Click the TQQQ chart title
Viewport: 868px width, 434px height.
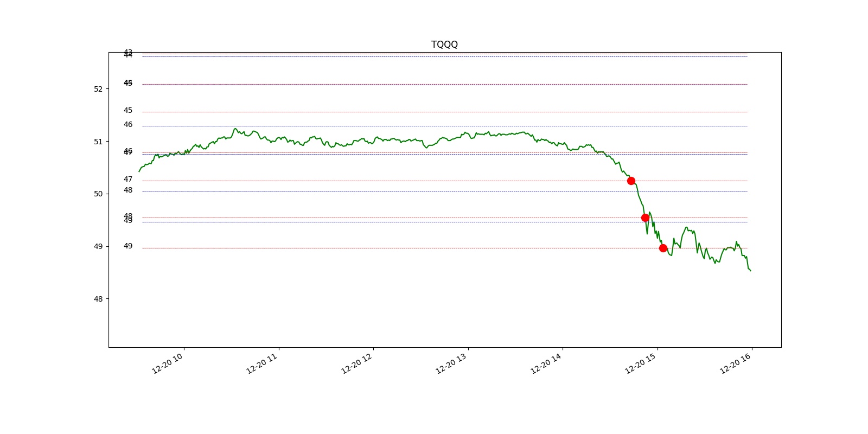tap(444, 44)
